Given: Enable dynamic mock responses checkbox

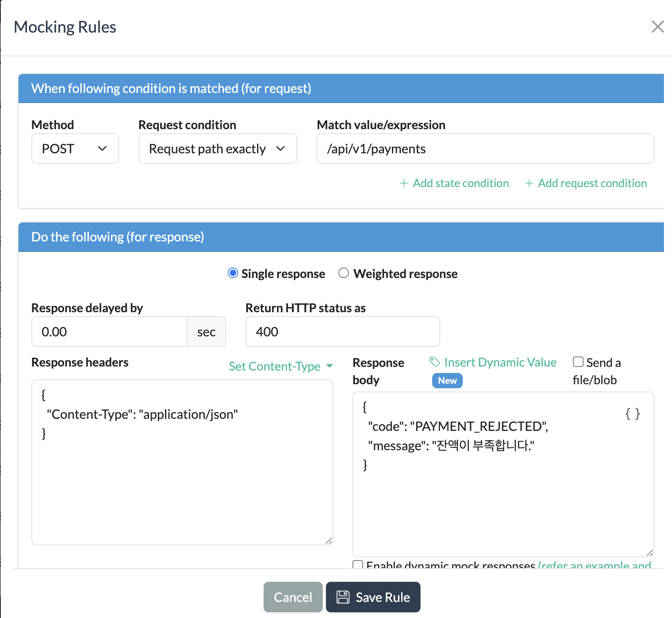Looking at the screenshot, I should click(x=358, y=564).
